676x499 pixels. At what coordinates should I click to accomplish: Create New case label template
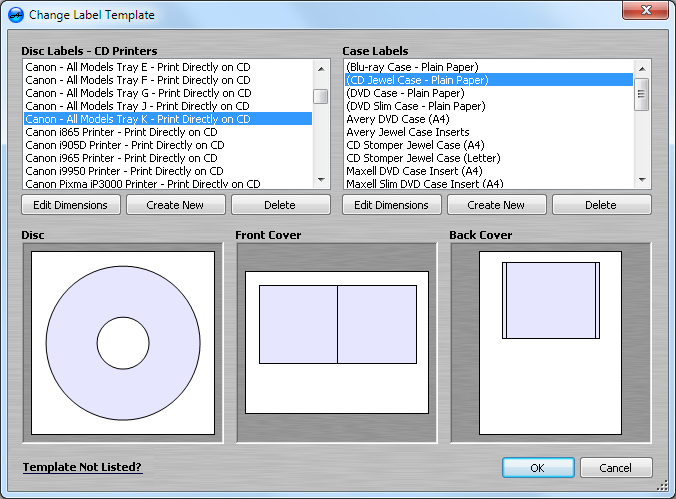point(497,205)
